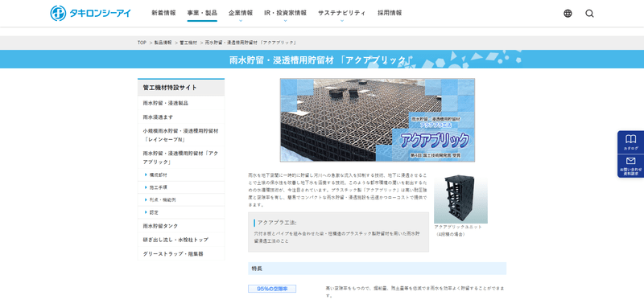Click the last breadcrumb entry 雨水貯留・浸透槽用貯留材「アクアブリック」
Screen dimensions: 644x308
(250, 43)
